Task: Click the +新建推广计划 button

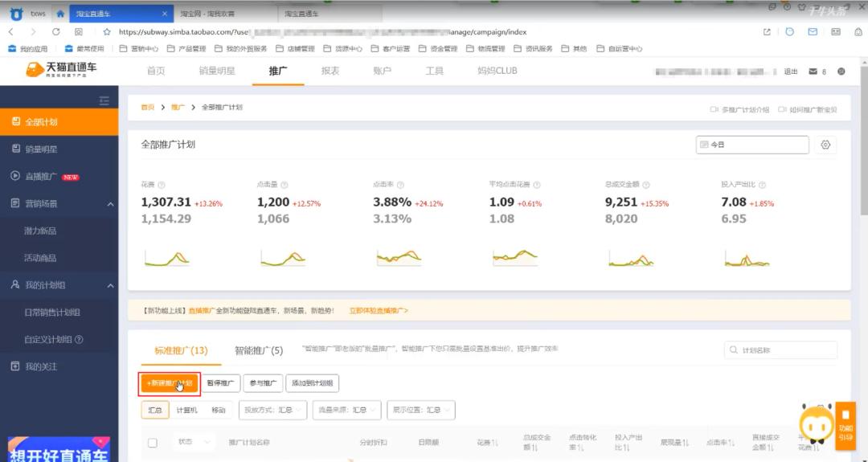Action: click(x=170, y=383)
